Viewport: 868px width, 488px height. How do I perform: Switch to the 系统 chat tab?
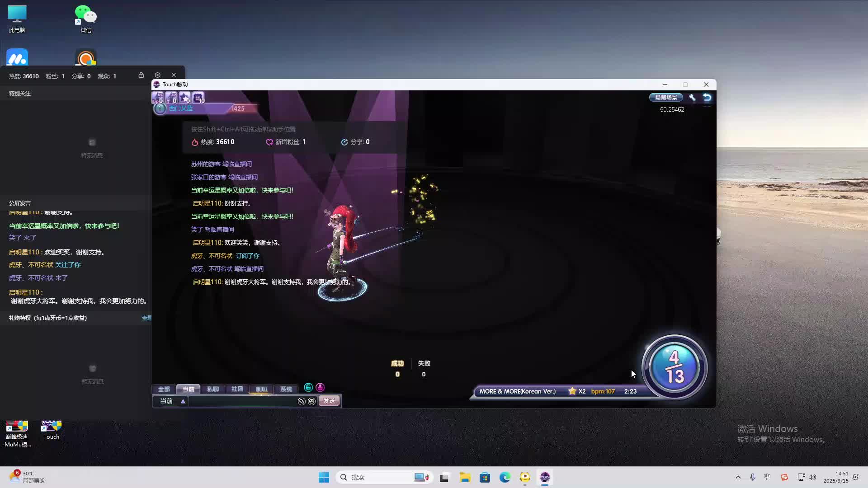point(286,389)
